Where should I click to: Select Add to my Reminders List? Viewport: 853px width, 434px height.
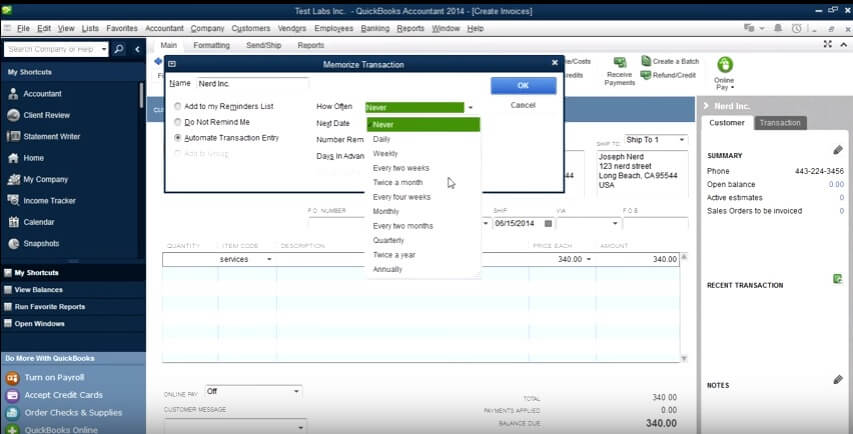pyautogui.click(x=177, y=107)
